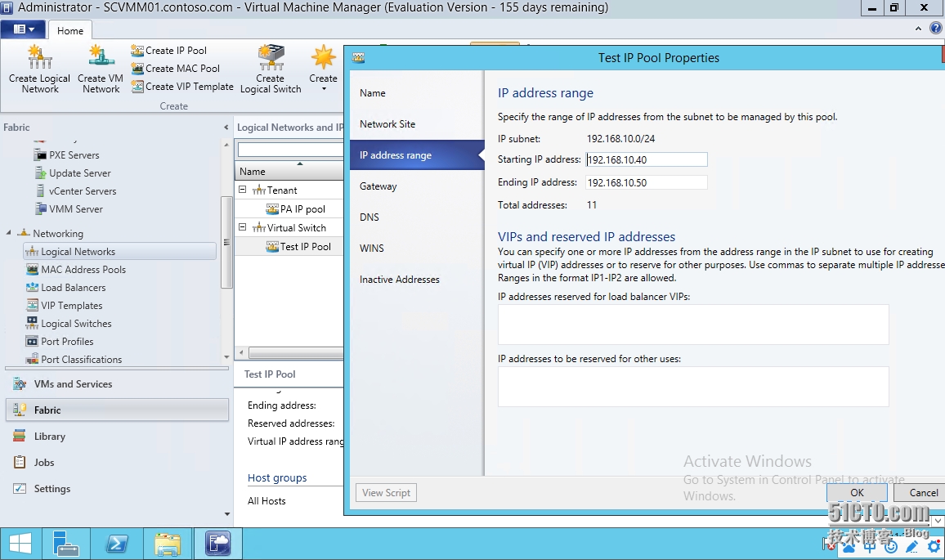
Task: Open the WINS properties page
Action: point(417,249)
